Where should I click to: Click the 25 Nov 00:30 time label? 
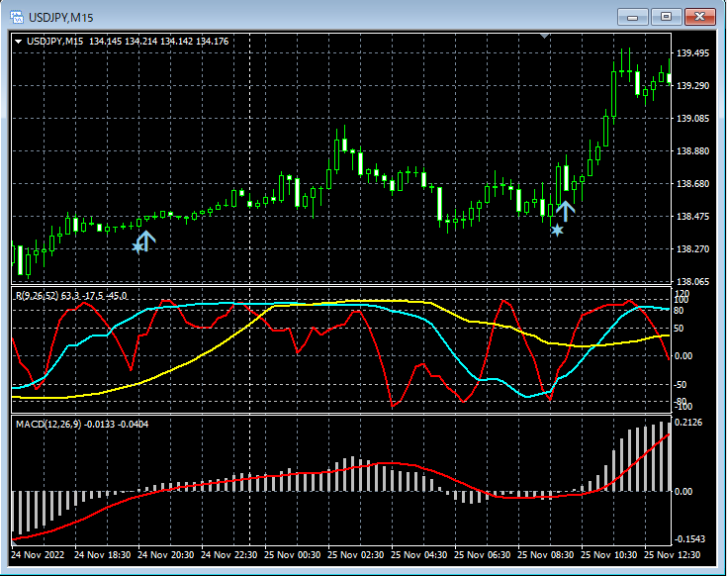(x=292, y=554)
